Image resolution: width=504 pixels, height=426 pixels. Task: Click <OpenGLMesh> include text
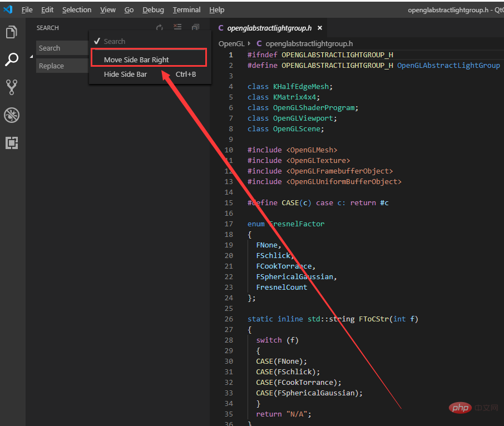[312, 150]
